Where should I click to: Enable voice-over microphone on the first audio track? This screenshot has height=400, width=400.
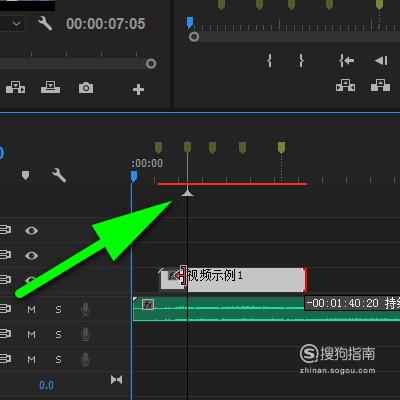tap(85, 309)
